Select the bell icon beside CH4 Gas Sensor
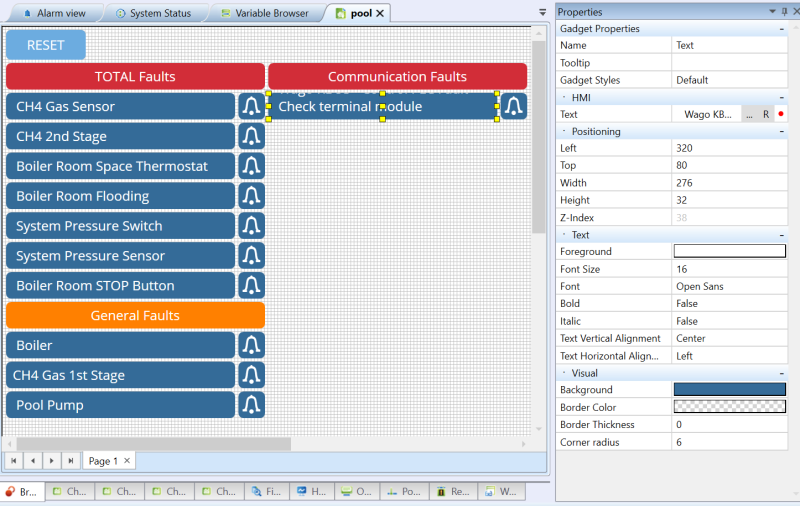 (x=252, y=106)
